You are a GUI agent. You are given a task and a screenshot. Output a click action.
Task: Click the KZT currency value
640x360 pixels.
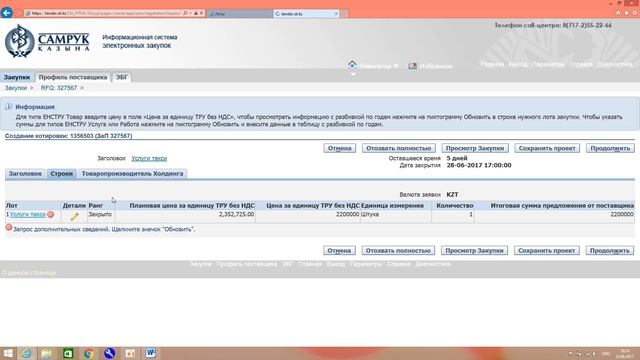click(452, 195)
